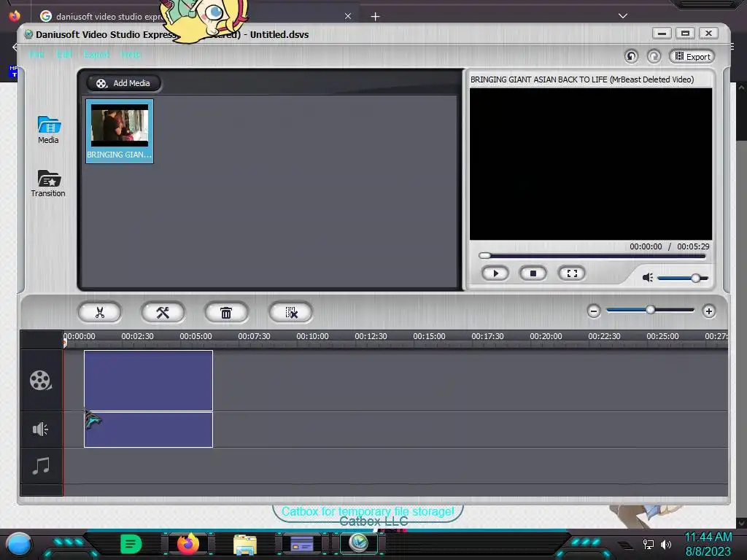Click the music track note icon
Image resolution: width=747 pixels, height=560 pixels.
coord(41,466)
